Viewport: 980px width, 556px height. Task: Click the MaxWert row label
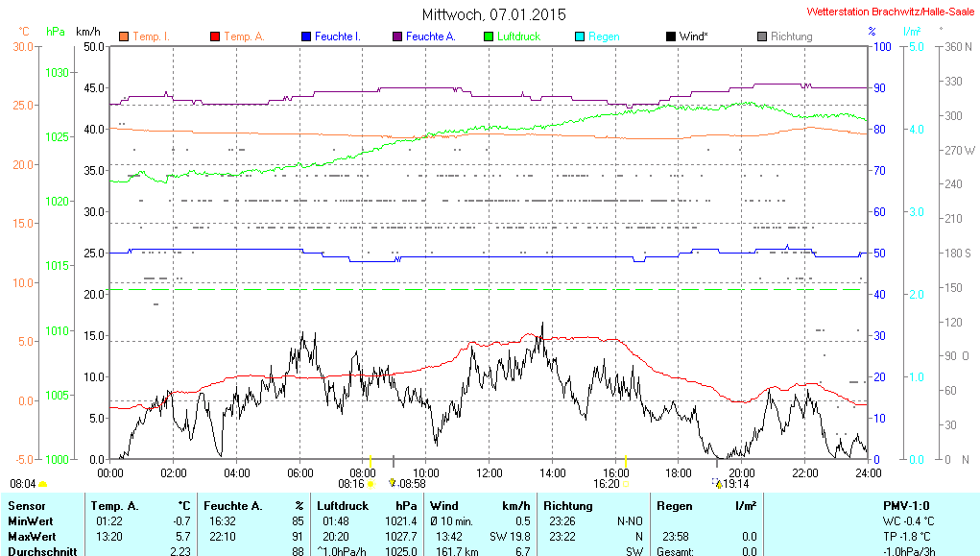[30, 536]
